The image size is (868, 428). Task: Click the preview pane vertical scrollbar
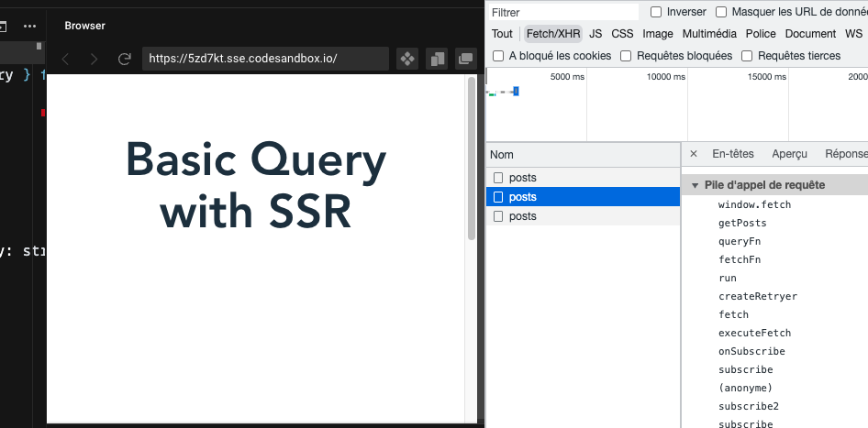pos(472,159)
